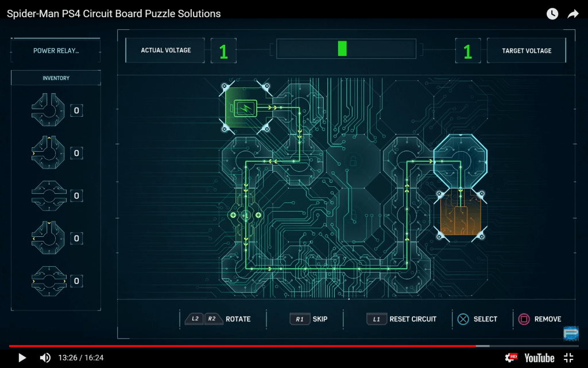The height and width of the screenshot is (368, 588).
Task: Mute the video volume
Action: point(45,358)
